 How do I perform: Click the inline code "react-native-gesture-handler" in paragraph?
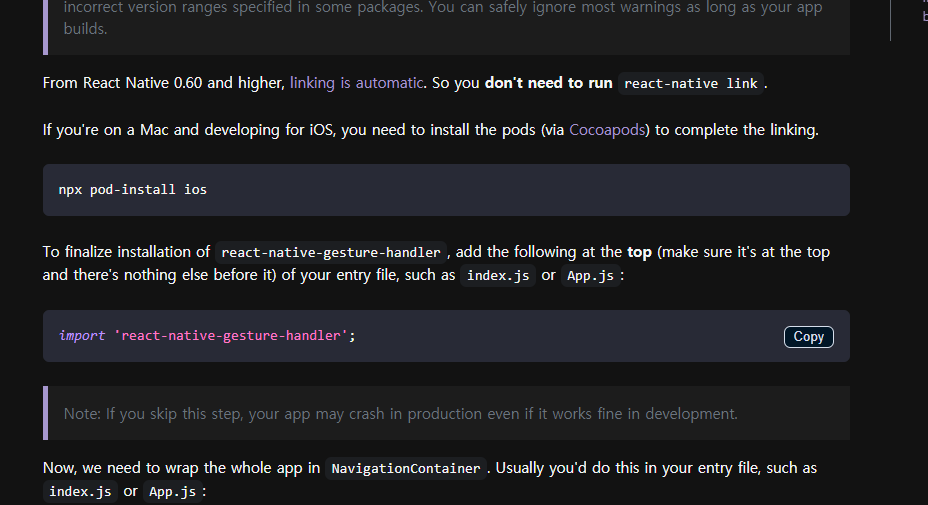(331, 252)
